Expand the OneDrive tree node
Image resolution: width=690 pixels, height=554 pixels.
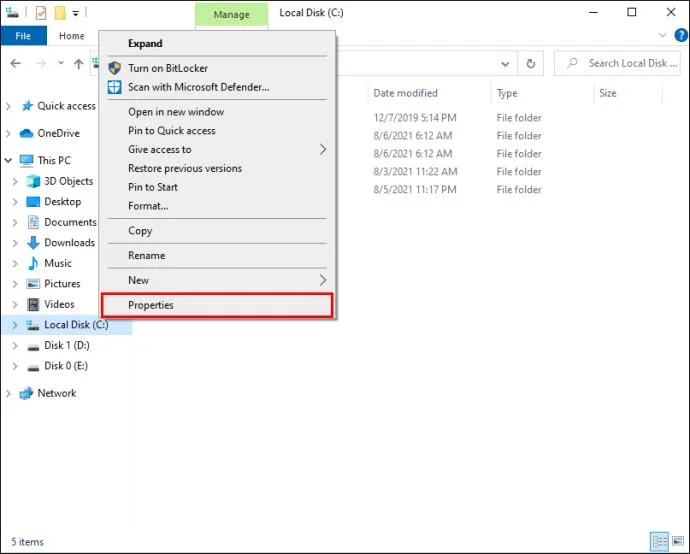8,133
